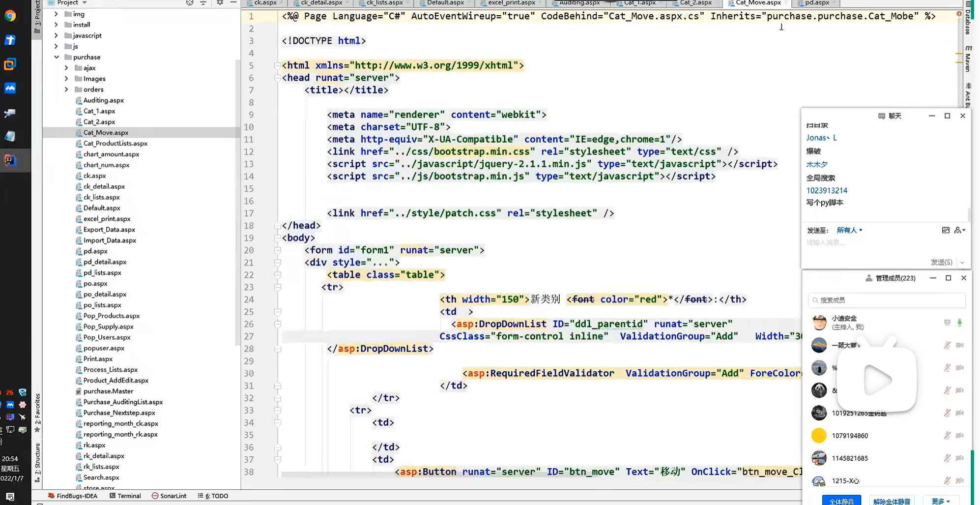Switch to Cat_Move.aspx editor tab
Image resolution: width=980 pixels, height=505 pixels.
[x=757, y=3]
